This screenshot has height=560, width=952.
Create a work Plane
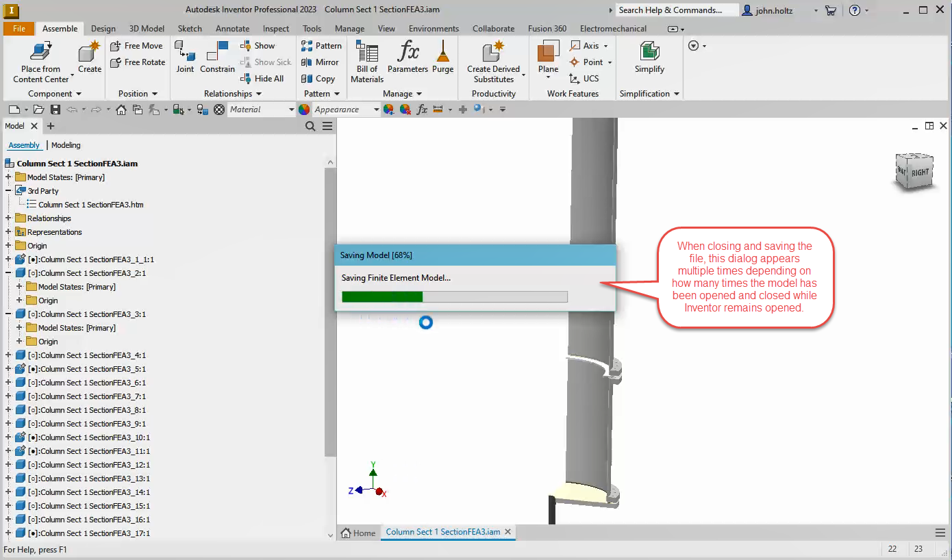coord(546,58)
